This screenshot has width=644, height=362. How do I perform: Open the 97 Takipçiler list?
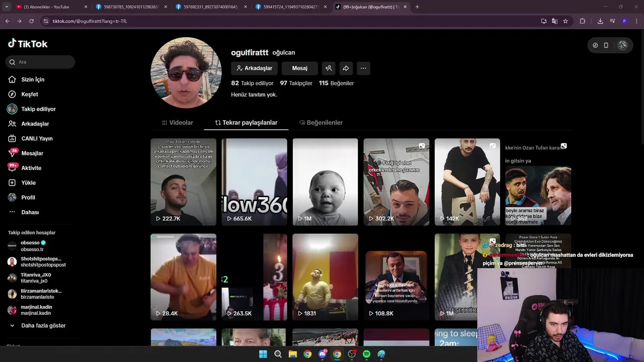click(296, 83)
